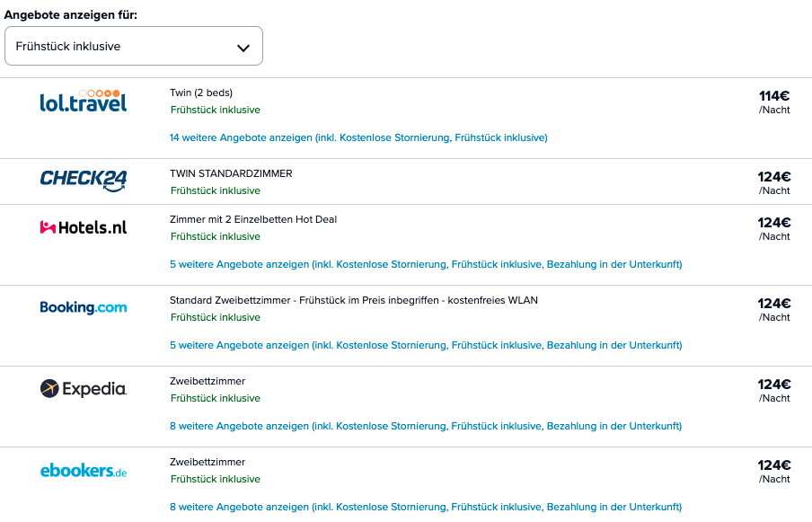Click the dropdown chevron arrow
This screenshot has height=522, width=812.
[x=243, y=48]
